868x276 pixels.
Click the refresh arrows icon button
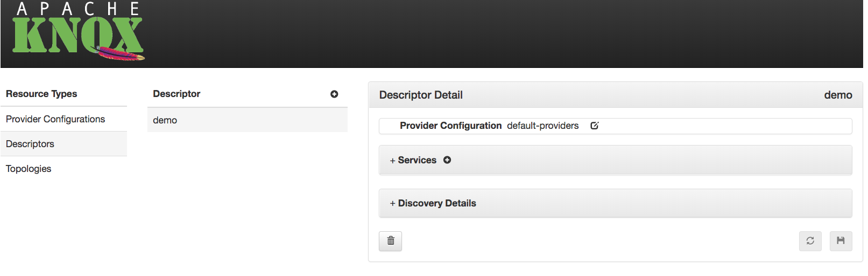pos(810,241)
